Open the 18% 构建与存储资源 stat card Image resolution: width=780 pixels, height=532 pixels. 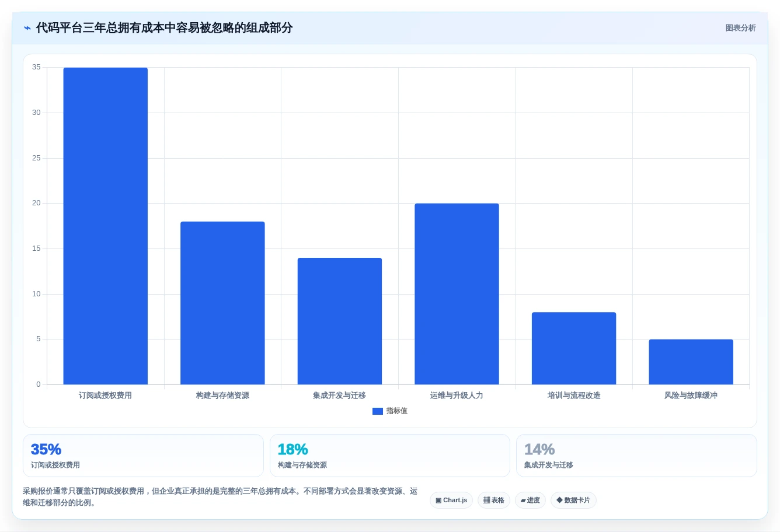(x=390, y=456)
